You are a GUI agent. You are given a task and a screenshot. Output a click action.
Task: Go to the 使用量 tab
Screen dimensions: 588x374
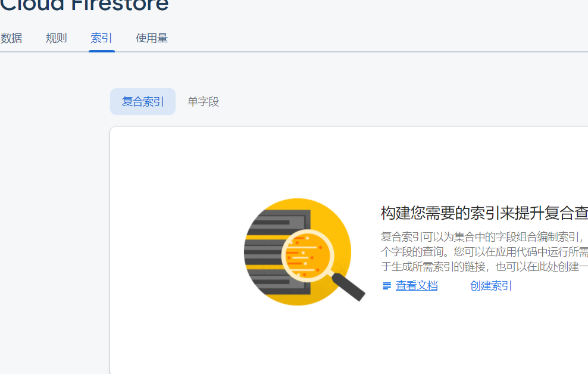point(152,38)
